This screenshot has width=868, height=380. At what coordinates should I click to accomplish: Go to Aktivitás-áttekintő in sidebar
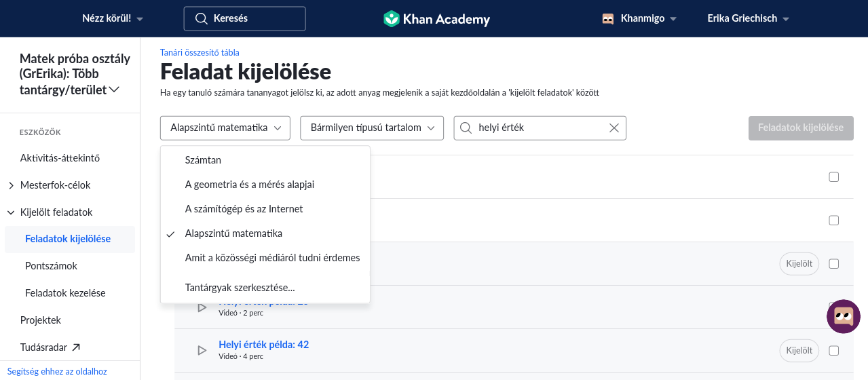coord(60,158)
